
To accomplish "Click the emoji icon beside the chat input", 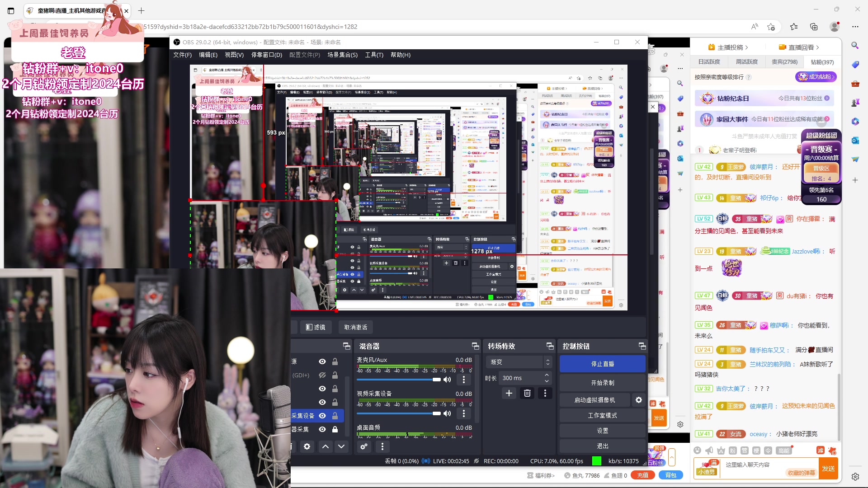I will [x=698, y=450].
